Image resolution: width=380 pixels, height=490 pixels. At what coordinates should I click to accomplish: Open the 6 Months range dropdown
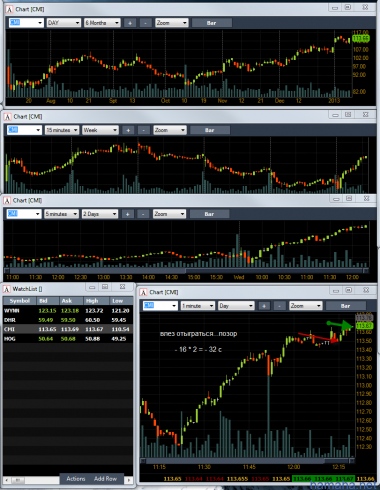click(102, 23)
